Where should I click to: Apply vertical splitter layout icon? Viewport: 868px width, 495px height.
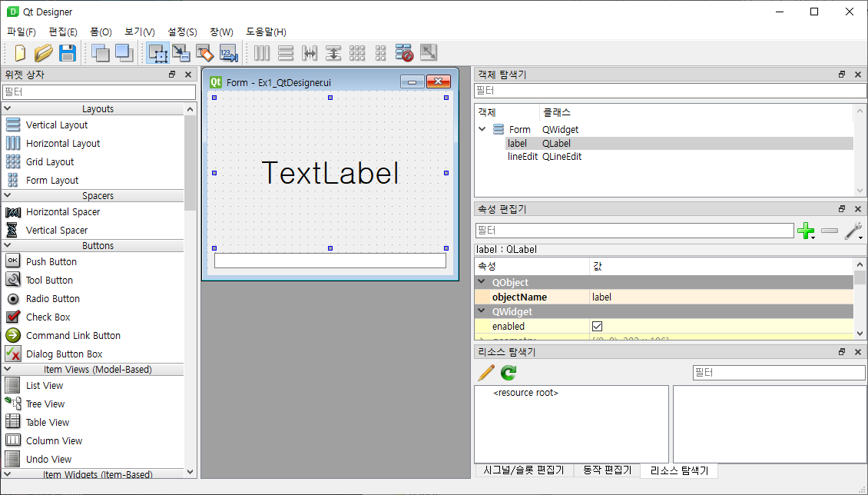333,53
